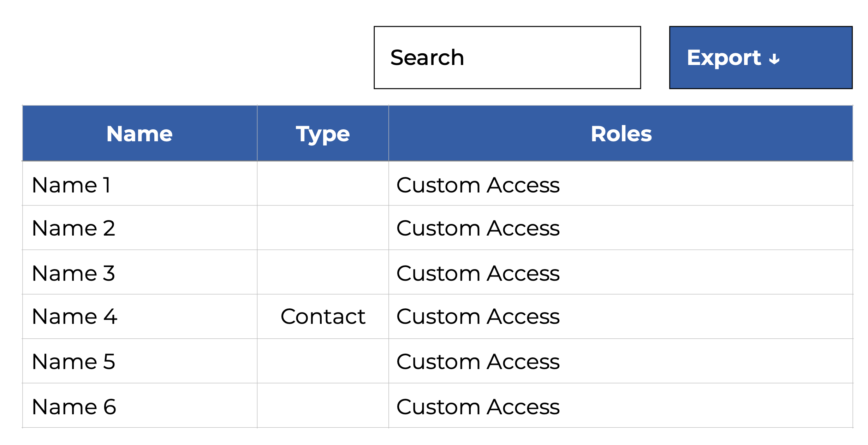The image size is (868, 445).
Task: Click the Search input field
Action: tap(507, 58)
